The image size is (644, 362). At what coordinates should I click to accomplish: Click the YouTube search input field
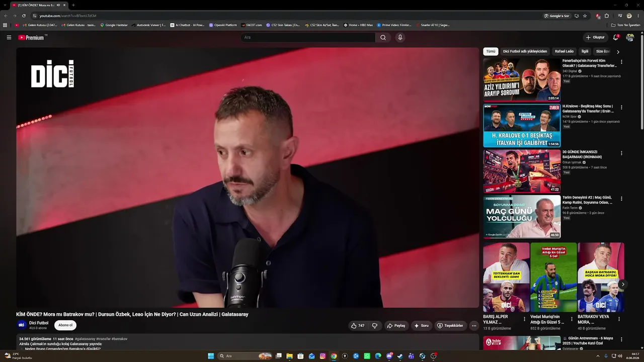click(x=308, y=37)
